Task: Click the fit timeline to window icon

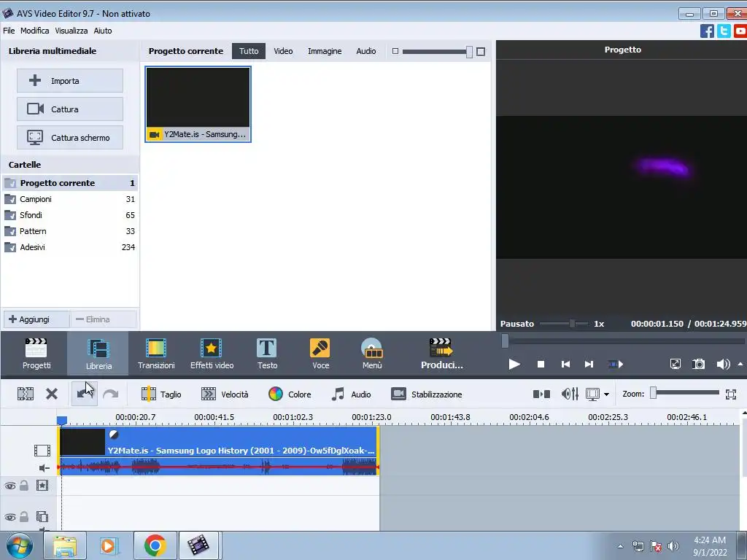Action: click(x=731, y=394)
